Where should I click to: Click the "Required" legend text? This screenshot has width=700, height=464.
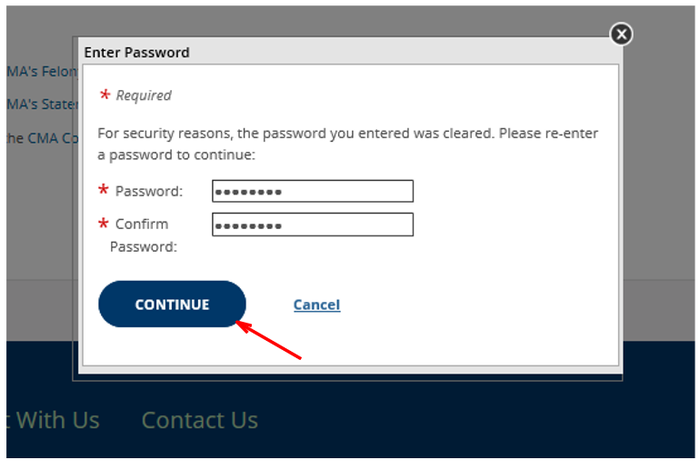pos(144,96)
